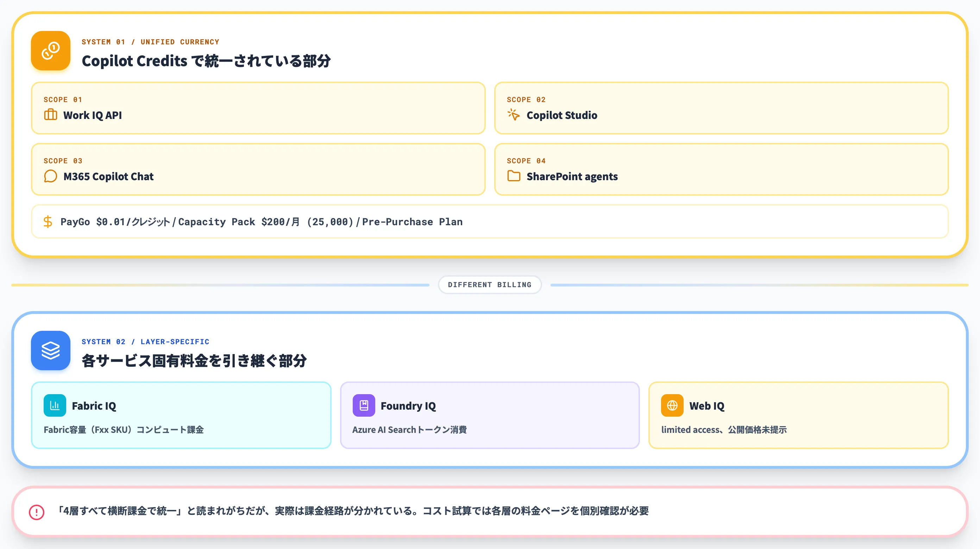This screenshot has width=980, height=549.
Task: Click the briefcase icon beside Work IQ API
Action: 51,114
